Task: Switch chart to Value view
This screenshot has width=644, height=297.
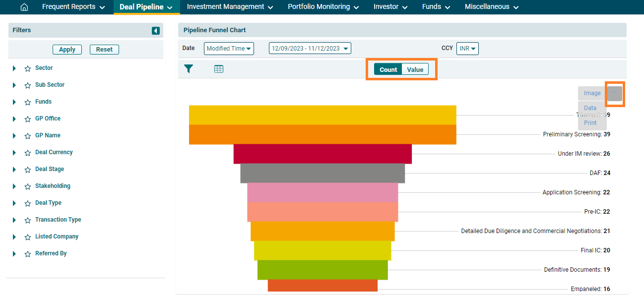Action: click(415, 69)
